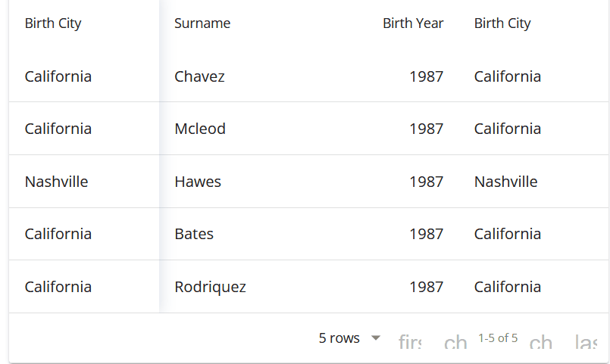Sort by the Birth Year column header
Image resolution: width=610 pixels, height=364 pixels.
coord(413,23)
